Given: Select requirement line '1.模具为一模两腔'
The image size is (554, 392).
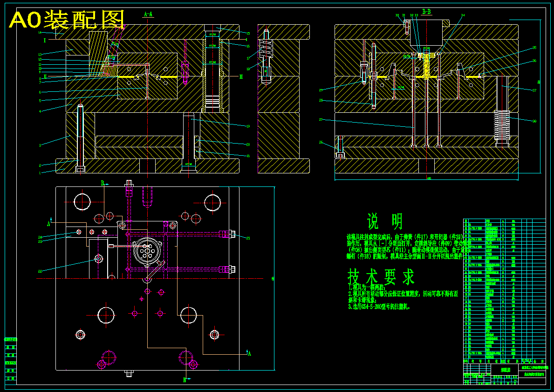Looking at the screenshot, I should pos(367,287).
